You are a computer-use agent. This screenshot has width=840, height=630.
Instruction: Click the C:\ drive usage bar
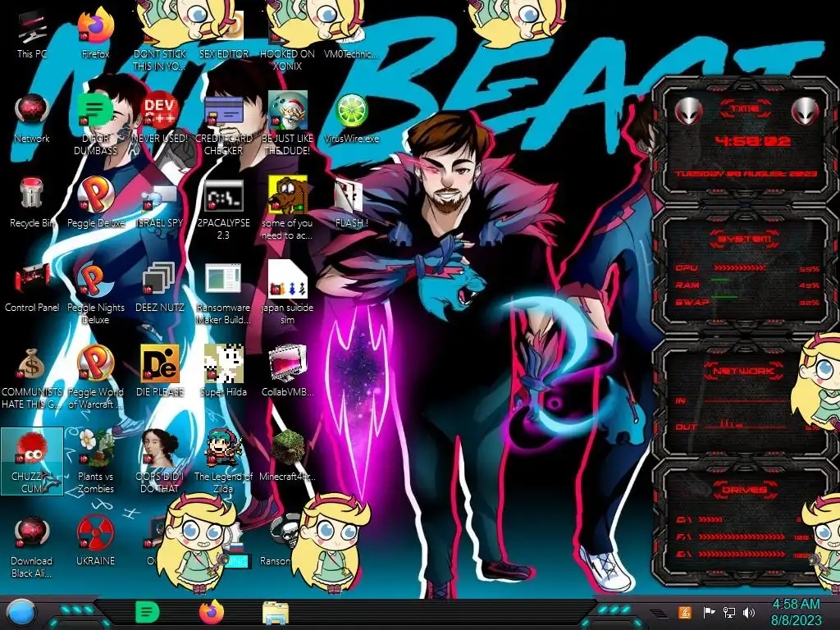click(x=710, y=519)
